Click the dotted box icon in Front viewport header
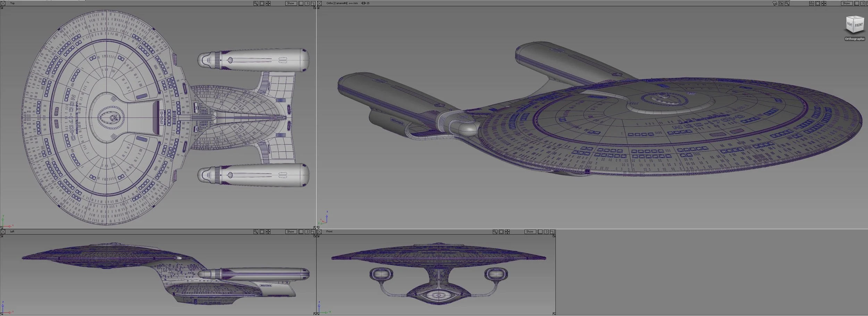 [x=540, y=232]
